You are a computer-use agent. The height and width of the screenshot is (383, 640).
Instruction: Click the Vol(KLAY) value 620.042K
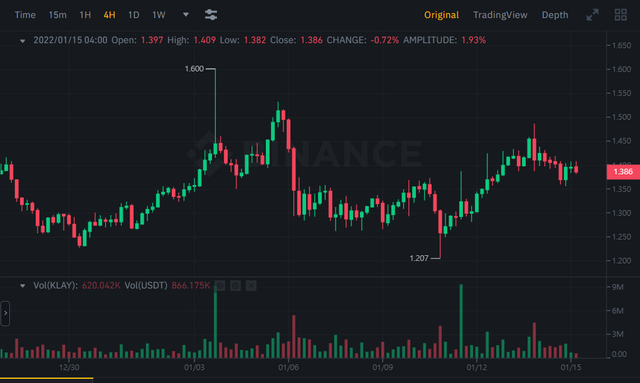[101, 285]
